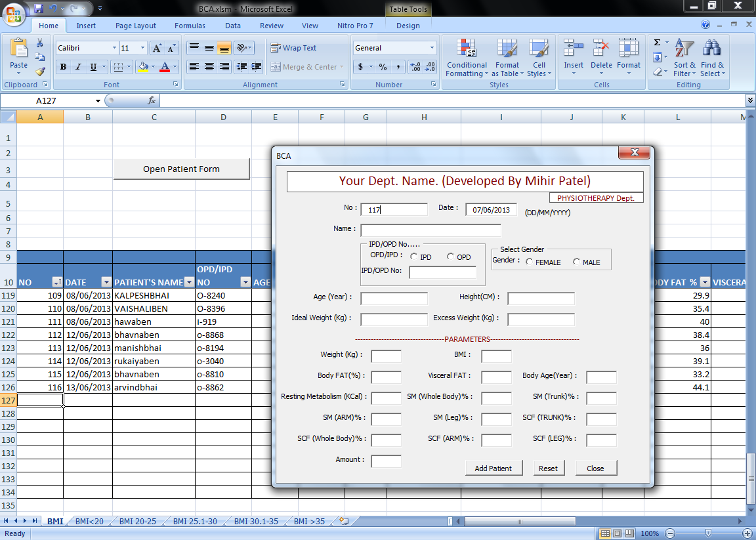This screenshot has width=756, height=540.
Task: Open the Page Layout ribbon tab
Action: point(135,26)
